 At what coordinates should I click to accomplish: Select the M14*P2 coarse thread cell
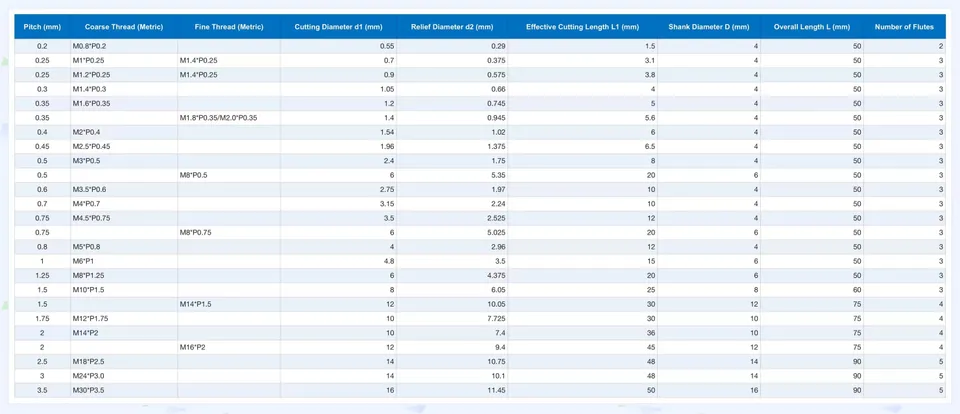point(124,333)
